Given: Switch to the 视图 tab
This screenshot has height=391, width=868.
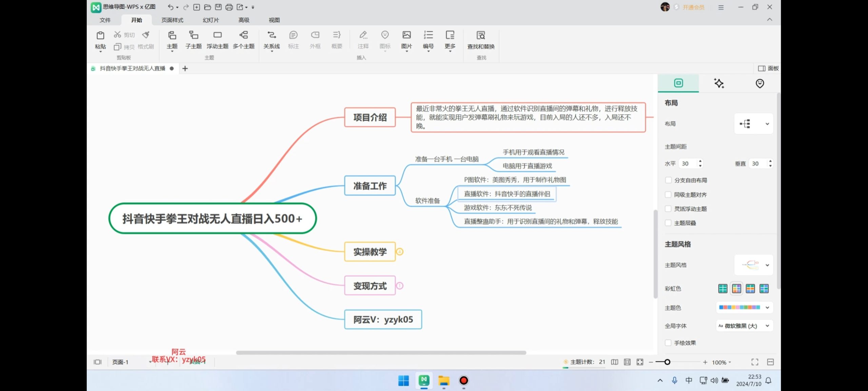Looking at the screenshot, I should pyautogui.click(x=274, y=20).
